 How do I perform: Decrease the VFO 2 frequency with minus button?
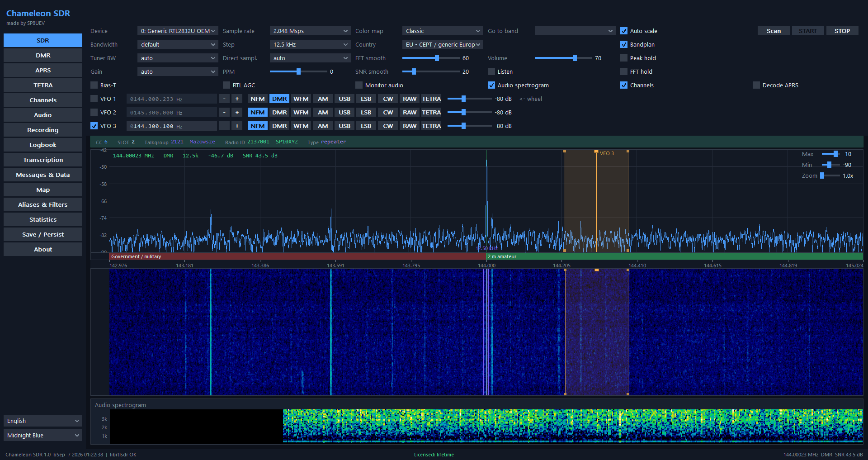pos(224,112)
